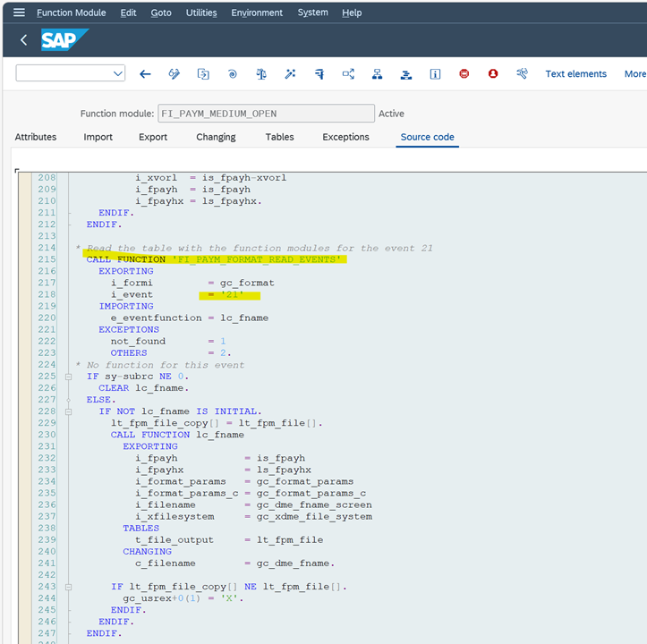This screenshot has width=647, height=644.
Task: Click the Display Object List hierarchy icon
Action: pyautogui.click(x=377, y=74)
